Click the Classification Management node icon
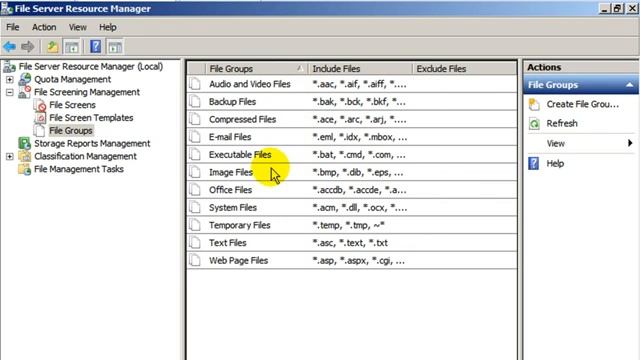640x360 pixels. [x=24, y=156]
